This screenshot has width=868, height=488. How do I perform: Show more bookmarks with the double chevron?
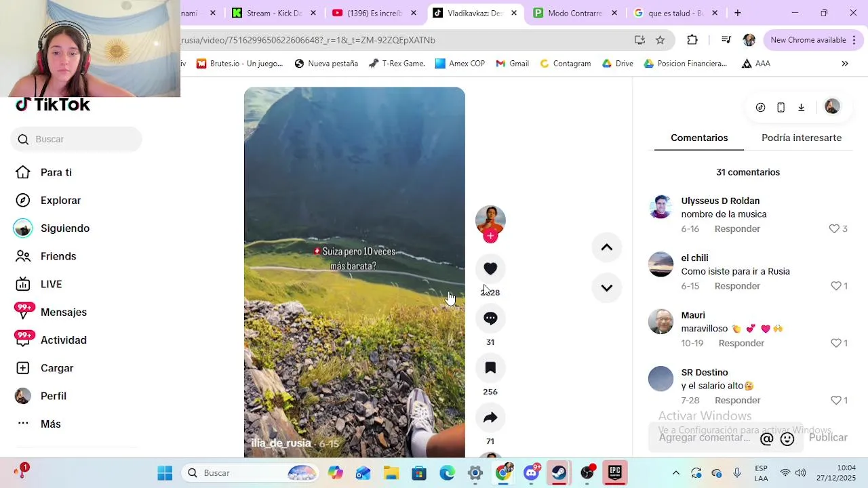[845, 64]
